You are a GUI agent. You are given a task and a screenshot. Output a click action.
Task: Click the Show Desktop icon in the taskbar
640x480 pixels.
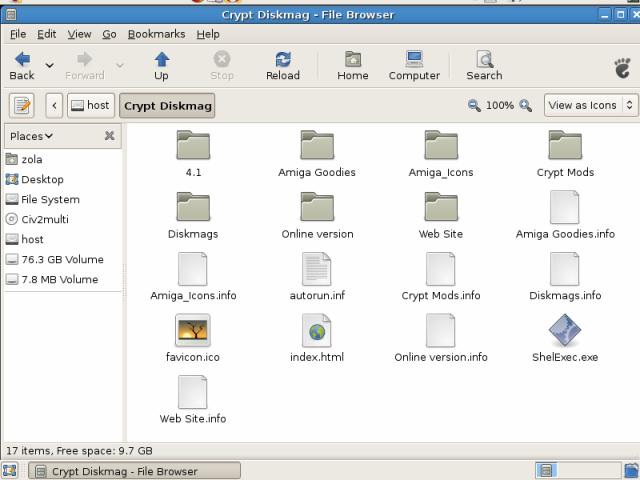[10, 471]
